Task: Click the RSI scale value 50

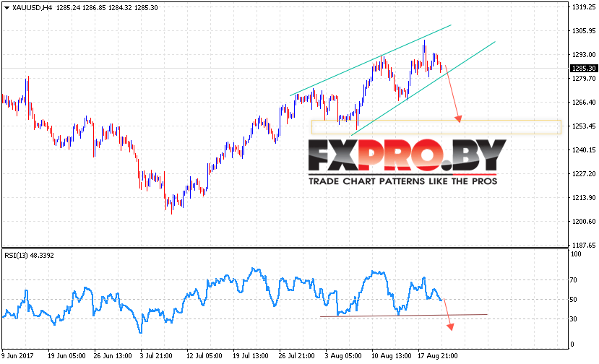Action: pos(573,300)
